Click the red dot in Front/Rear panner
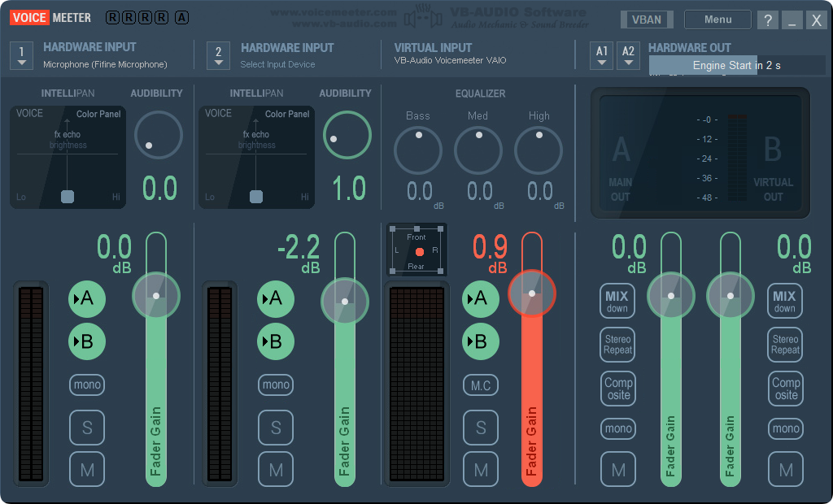This screenshot has height=504, width=833. click(x=420, y=252)
